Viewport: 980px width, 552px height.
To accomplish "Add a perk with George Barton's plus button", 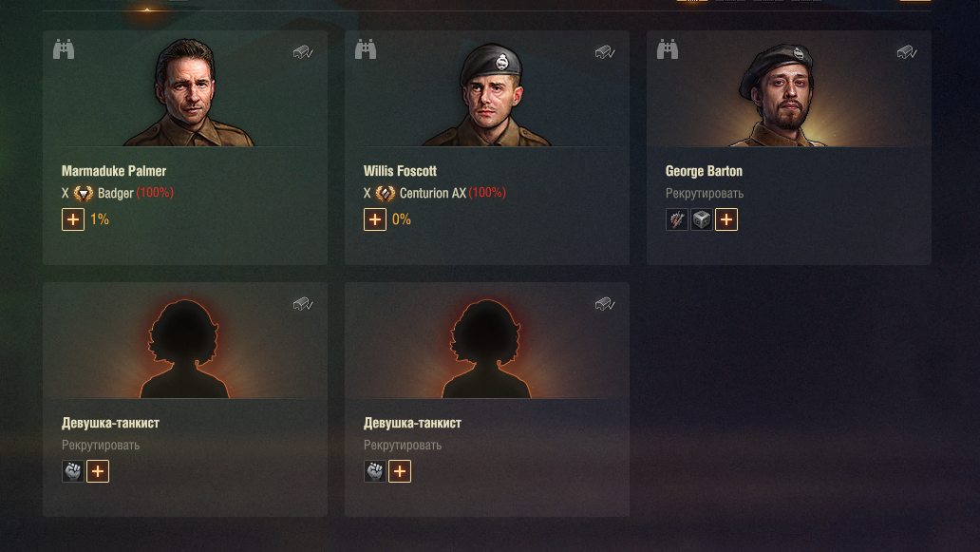I will (726, 219).
